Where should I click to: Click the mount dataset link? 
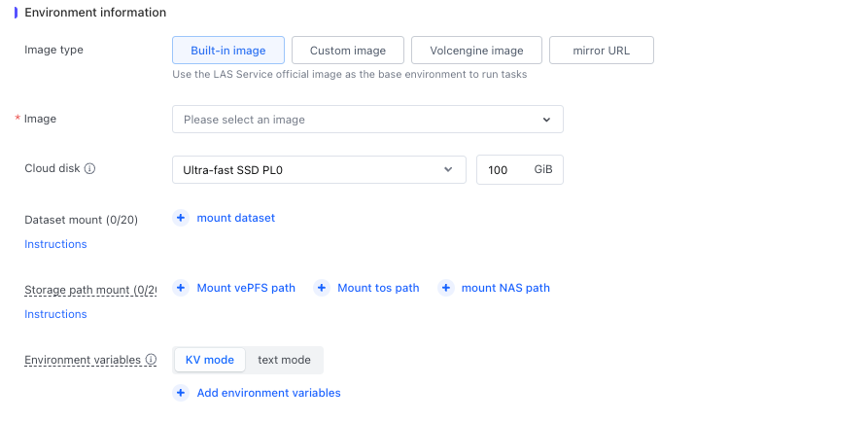(236, 218)
